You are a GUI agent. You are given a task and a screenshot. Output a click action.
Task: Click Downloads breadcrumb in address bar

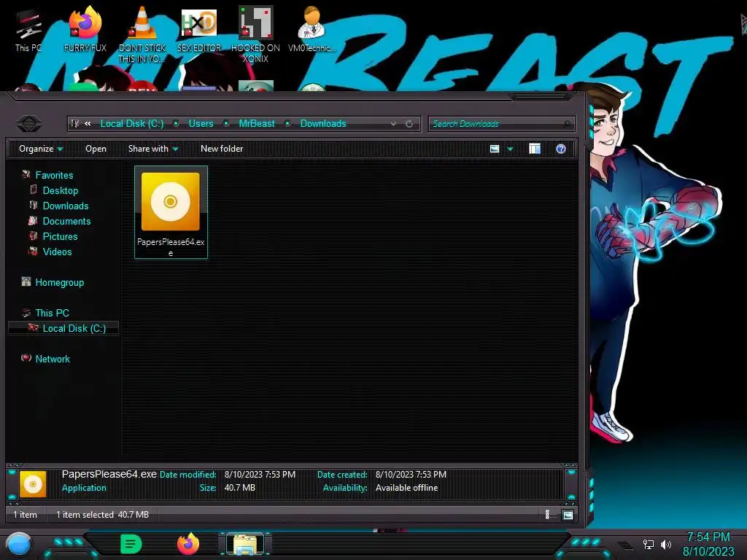323,124
